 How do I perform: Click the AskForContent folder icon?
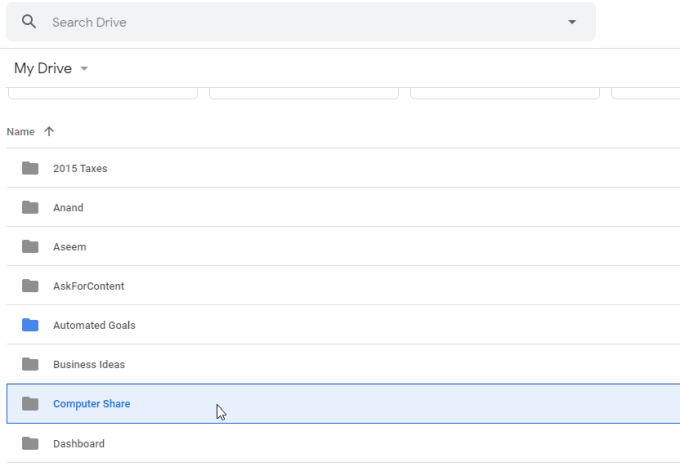click(x=30, y=285)
